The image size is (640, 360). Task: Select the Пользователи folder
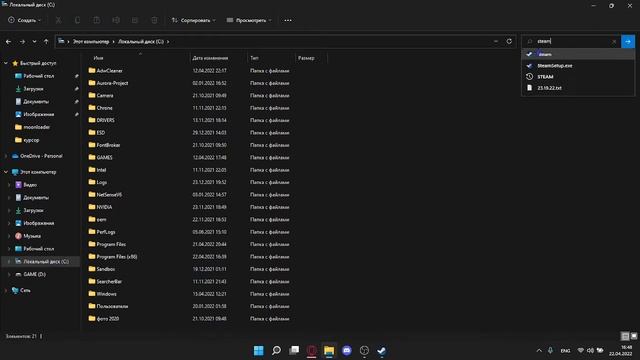(112, 306)
